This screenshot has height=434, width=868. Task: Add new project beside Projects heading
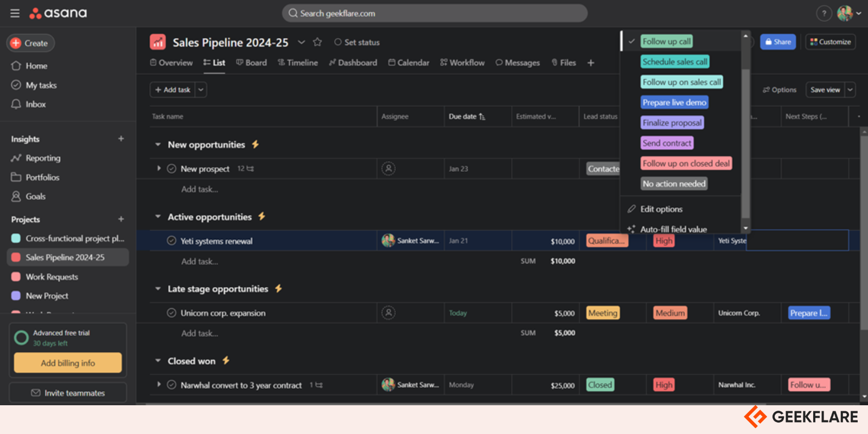click(121, 219)
